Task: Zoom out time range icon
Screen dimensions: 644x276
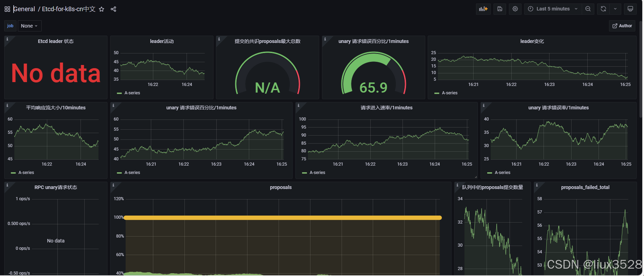Action: click(x=588, y=9)
